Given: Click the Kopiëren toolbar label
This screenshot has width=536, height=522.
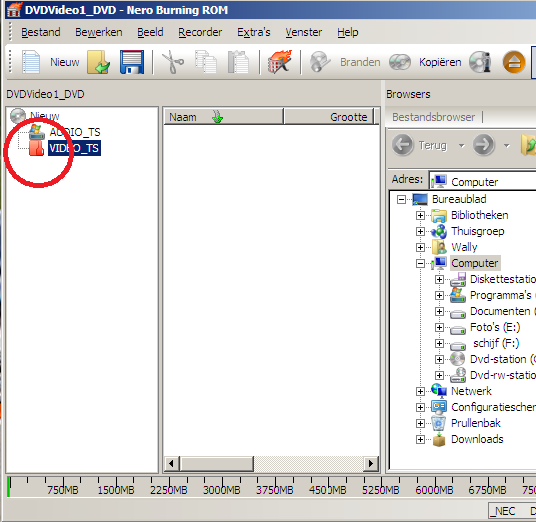Looking at the screenshot, I should coord(440,62).
